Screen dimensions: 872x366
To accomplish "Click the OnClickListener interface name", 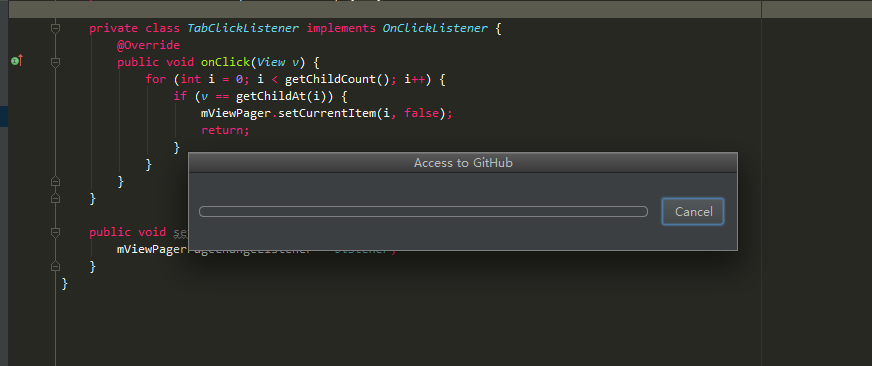I will [x=435, y=28].
